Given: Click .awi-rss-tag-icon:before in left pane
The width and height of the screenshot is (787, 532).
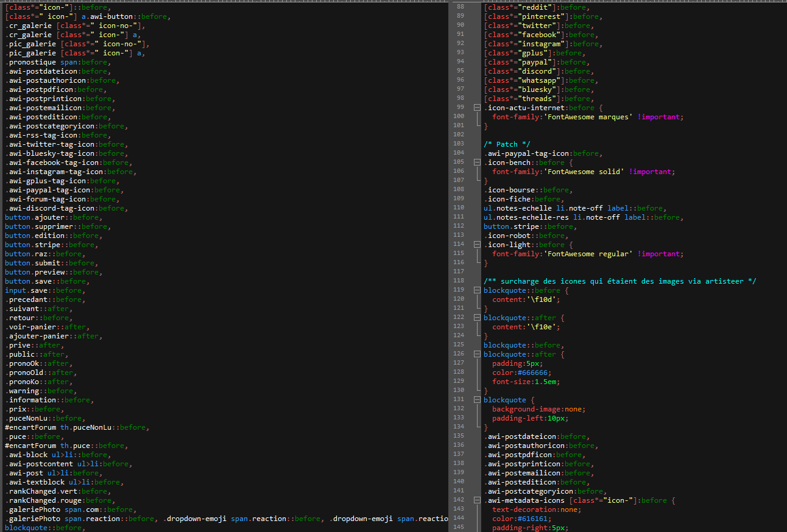Looking at the screenshot, I should click(58, 135).
